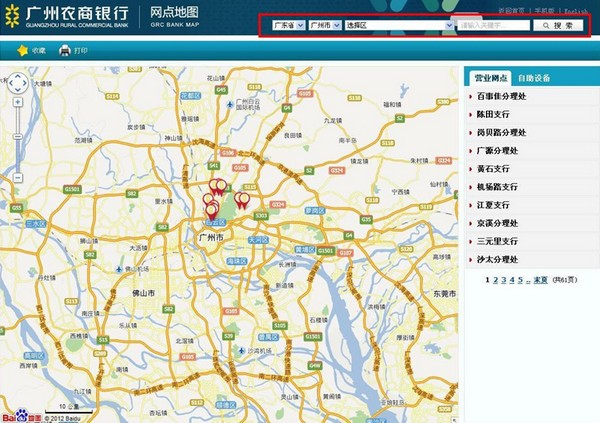600x423 pixels.
Task: Switch to the 营业网点 tab
Action: 490,78
